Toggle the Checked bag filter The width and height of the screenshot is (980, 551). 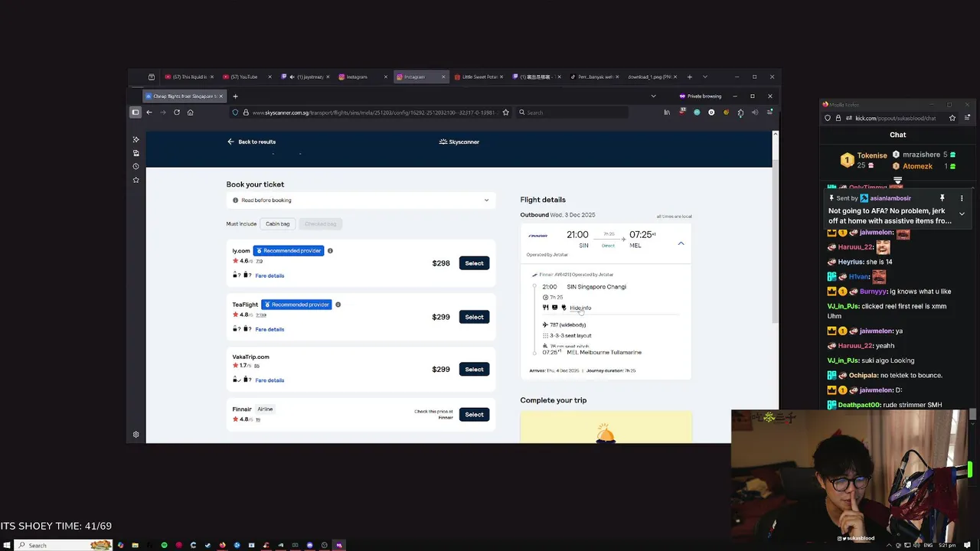tap(320, 223)
